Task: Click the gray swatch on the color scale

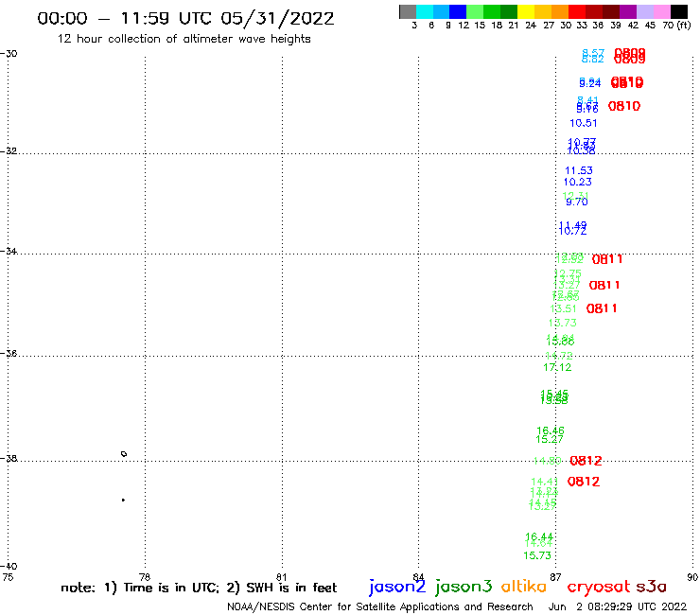Action: click(408, 11)
